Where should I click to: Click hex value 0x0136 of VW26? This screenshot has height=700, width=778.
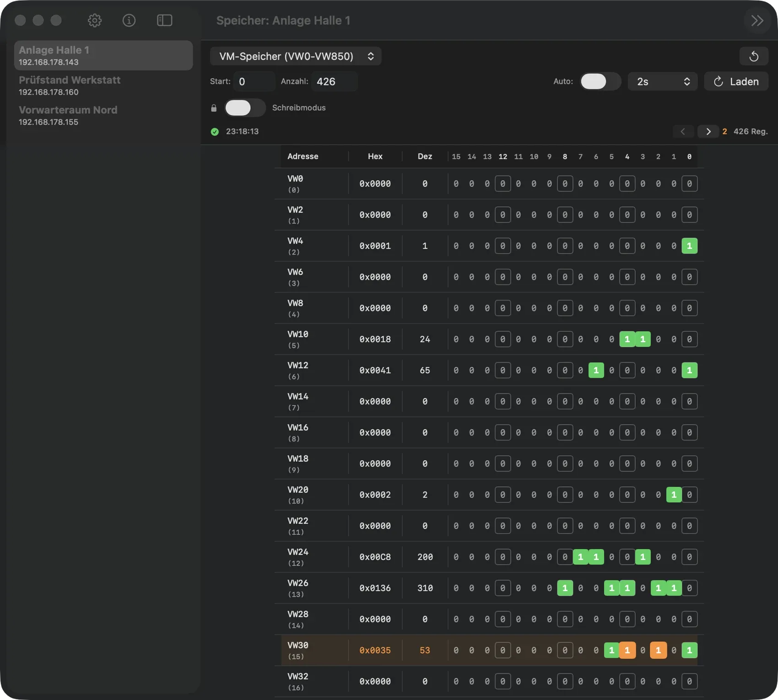375,588
